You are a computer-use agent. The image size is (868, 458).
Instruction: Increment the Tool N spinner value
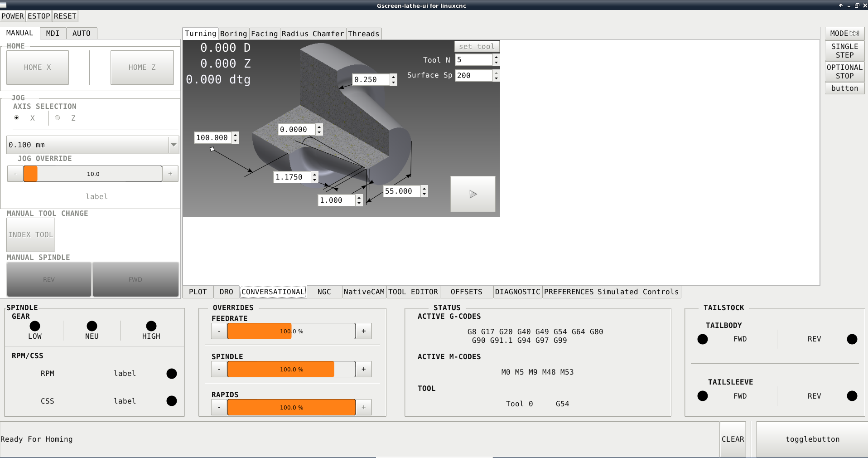(x=497, y=58)
